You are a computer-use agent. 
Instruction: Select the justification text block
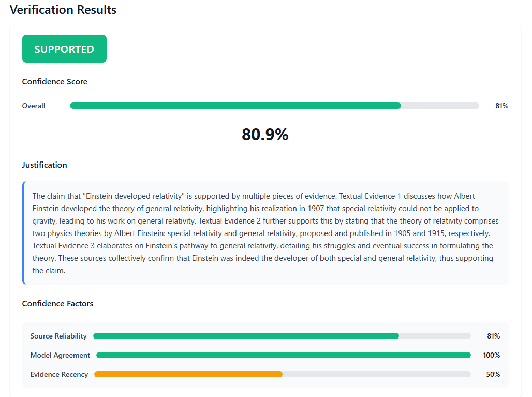[x=264, y=233]
